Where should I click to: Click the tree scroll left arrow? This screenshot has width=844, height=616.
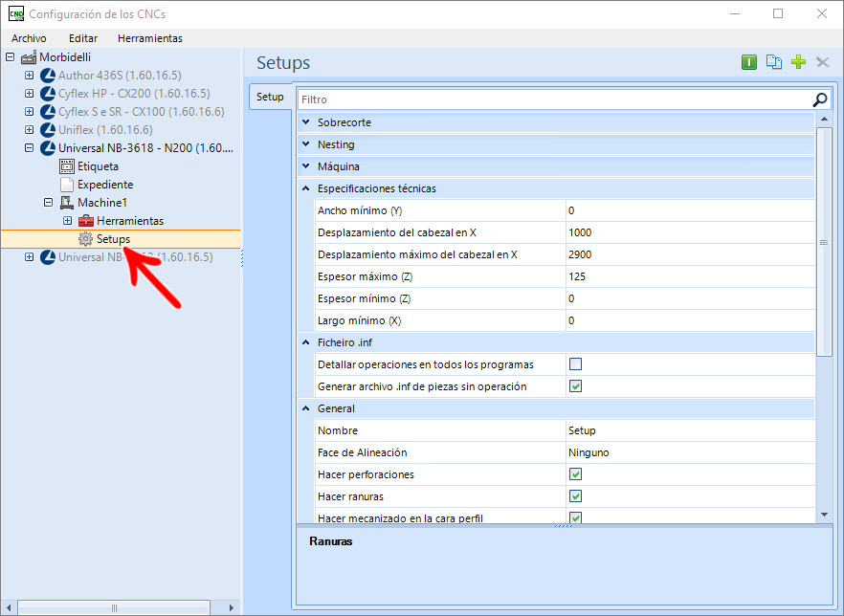pos(9,608)
